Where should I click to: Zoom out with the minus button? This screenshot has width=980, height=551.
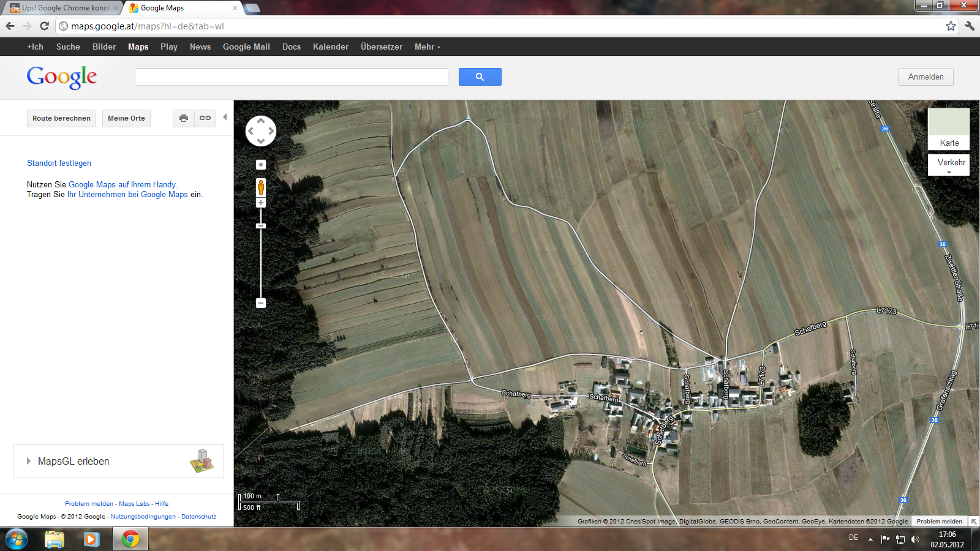coord(261,303)
